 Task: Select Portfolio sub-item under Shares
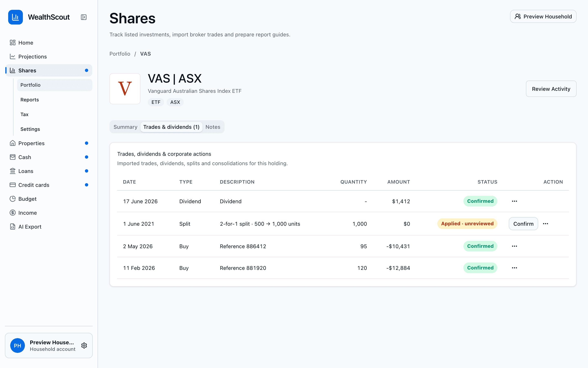(55, 85)
